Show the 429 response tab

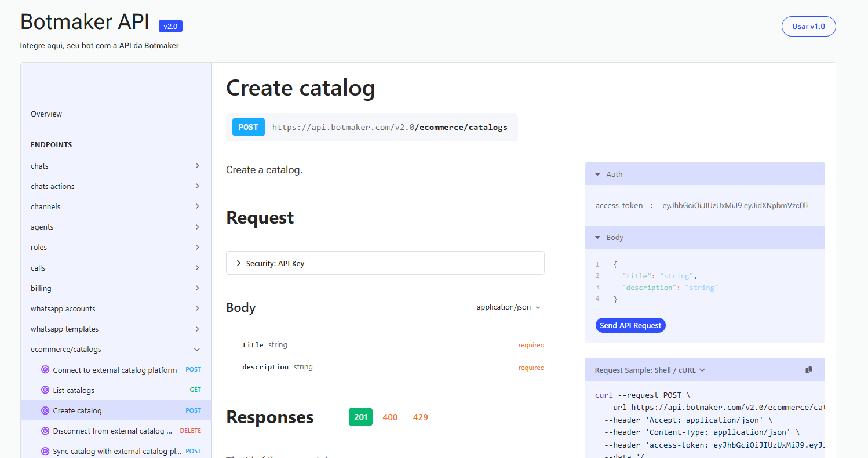pos(421,417)
